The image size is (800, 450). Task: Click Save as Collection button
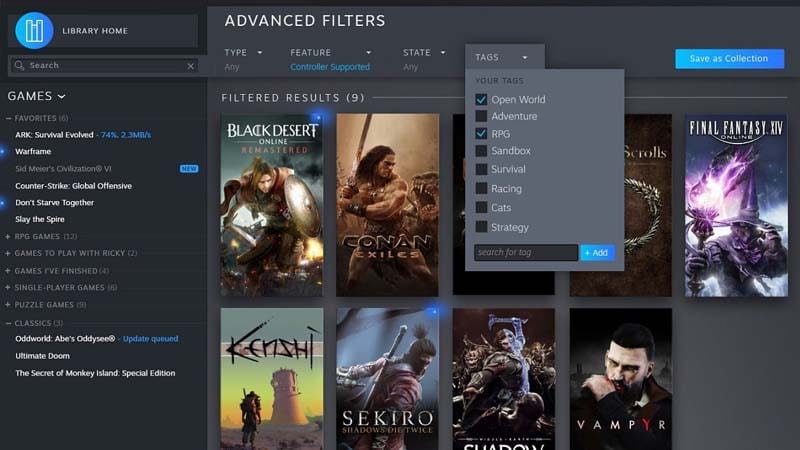[x=728, y=59]
